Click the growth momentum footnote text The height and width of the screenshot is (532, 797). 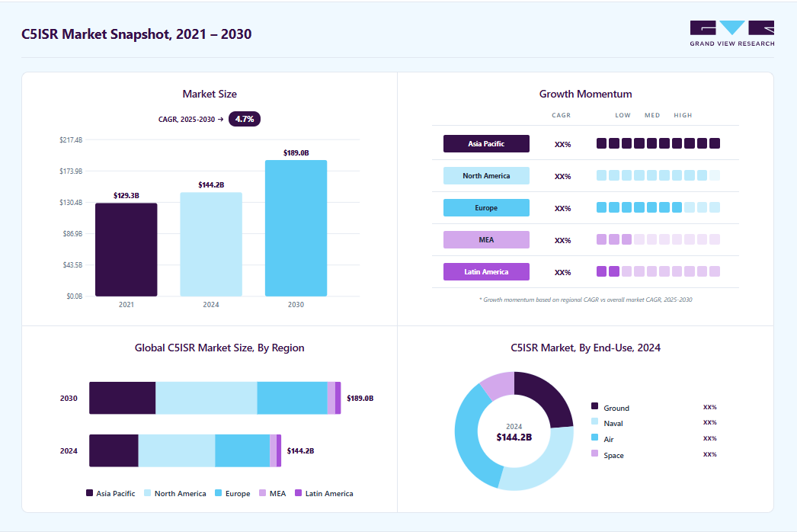585,300
